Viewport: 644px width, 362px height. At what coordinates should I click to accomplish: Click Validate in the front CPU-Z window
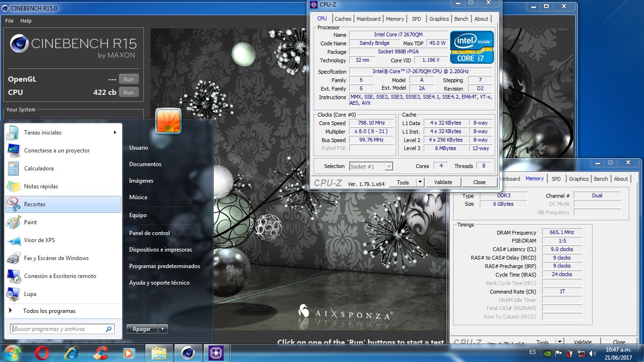tap(443, 182)
